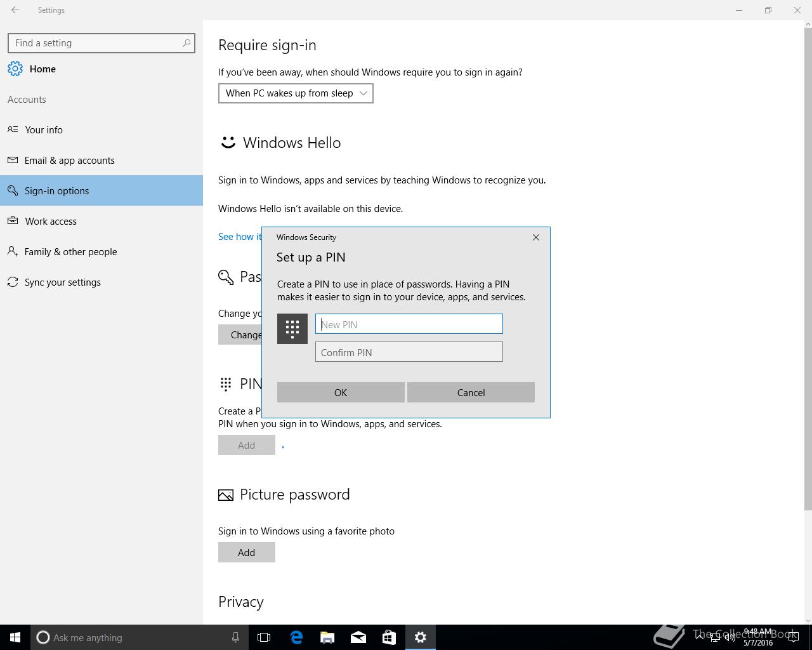Image resolution: width=812 pixels, height=650 pixels.
Task: Click the PIN section keypad icon
Action: 226,383
